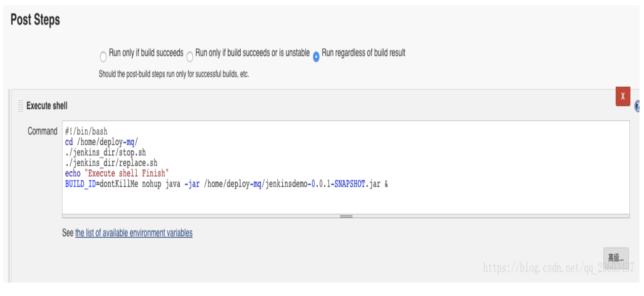Grab the Execute shell drag handle icon
644x296 pixels.
20,106
